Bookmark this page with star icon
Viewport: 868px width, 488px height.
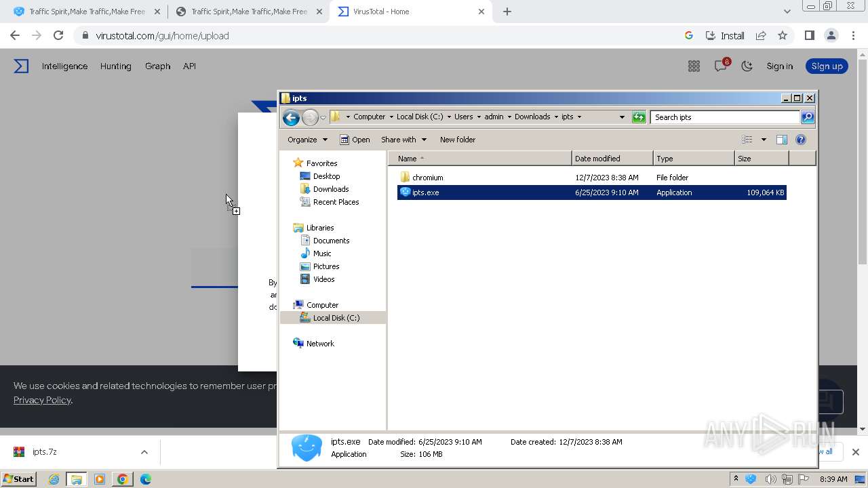coord(783,35)
